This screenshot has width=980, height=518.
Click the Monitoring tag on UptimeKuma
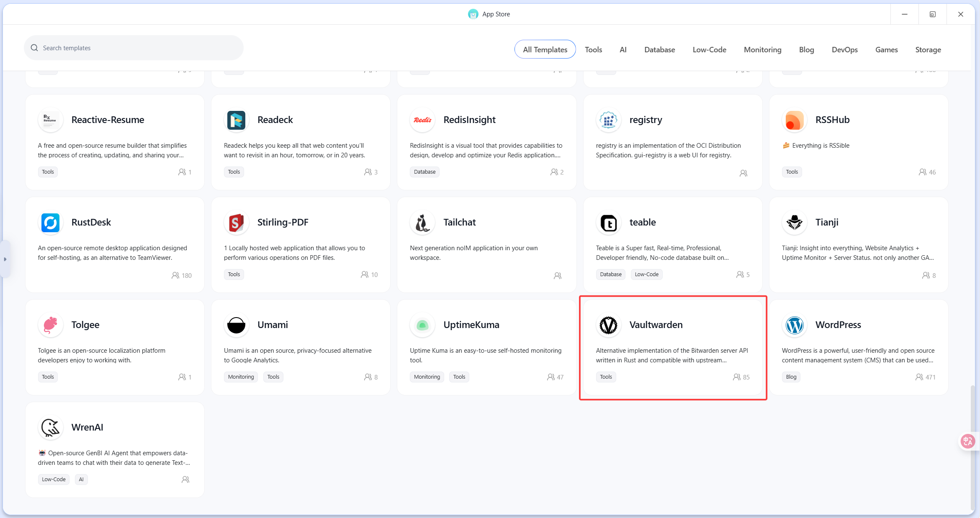(427, 377)
